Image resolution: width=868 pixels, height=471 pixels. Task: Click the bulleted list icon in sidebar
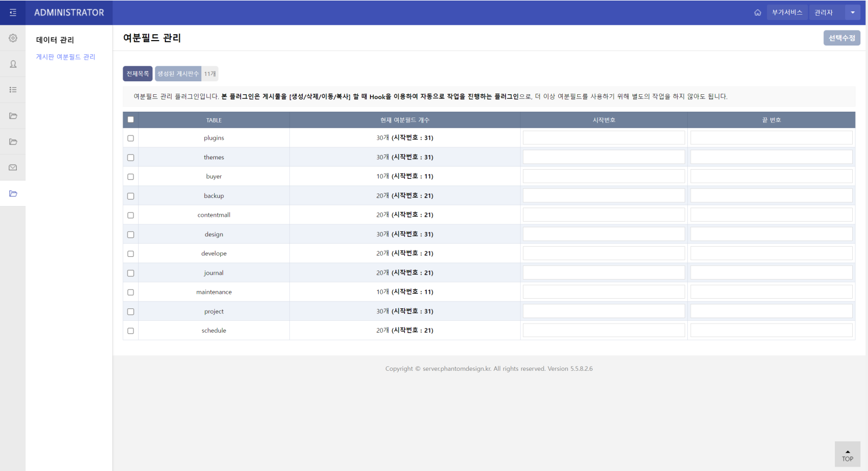(x=13, y=90)
